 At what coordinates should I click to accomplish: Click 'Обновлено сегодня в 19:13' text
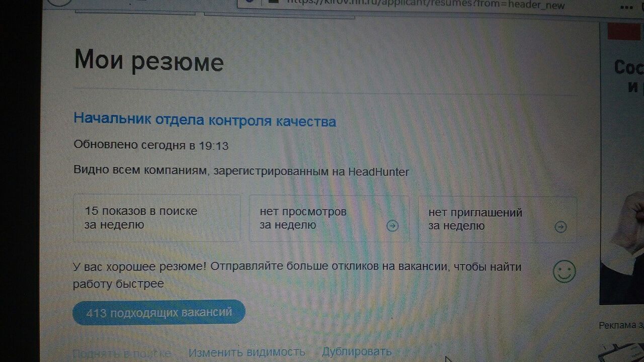(x=151, y=145)
